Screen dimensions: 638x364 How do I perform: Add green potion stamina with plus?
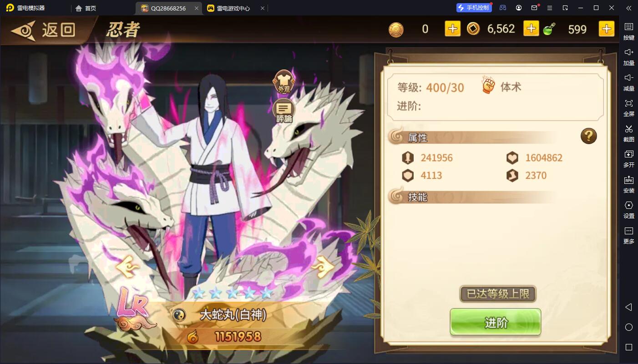(606, 29)
